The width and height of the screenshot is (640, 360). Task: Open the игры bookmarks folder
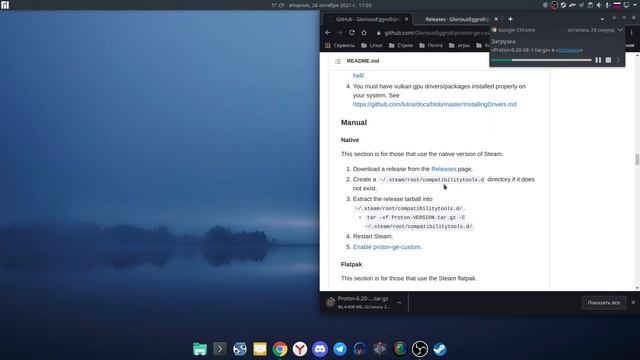tap(459, 45)
